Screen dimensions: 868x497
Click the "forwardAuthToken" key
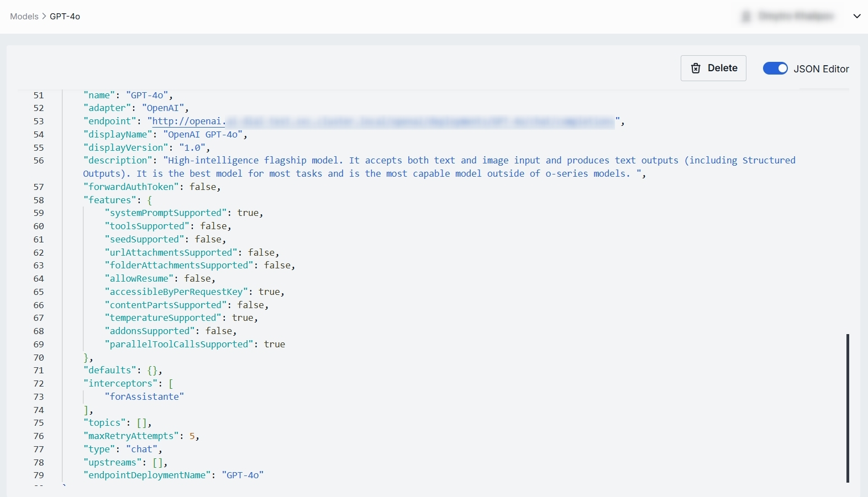pyautogui.click(x=131, y=187)
